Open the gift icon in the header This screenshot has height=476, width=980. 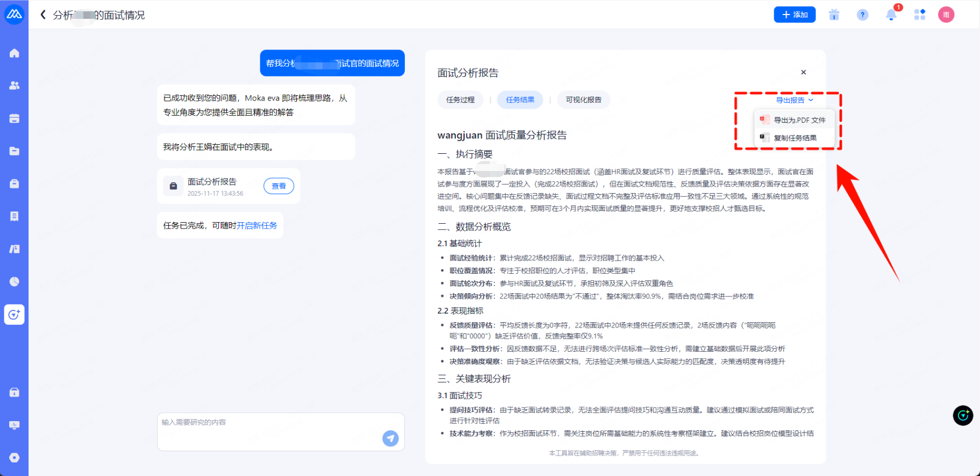pos(834,15)
